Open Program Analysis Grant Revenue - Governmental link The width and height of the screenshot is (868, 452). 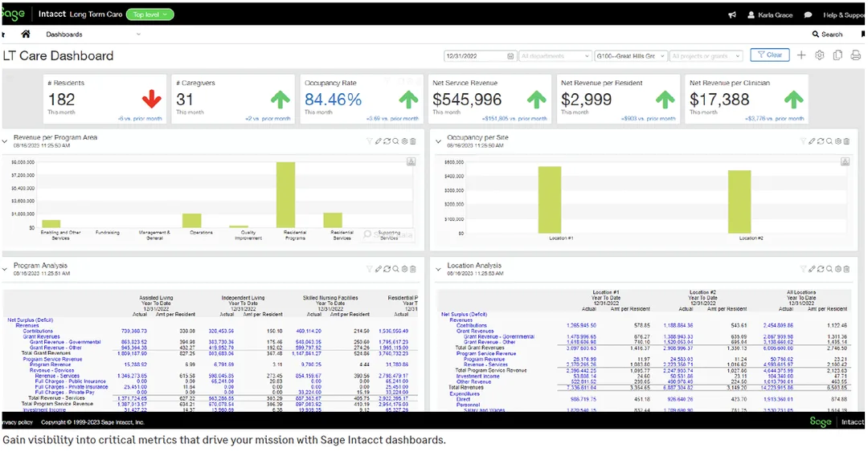(65, 342)
